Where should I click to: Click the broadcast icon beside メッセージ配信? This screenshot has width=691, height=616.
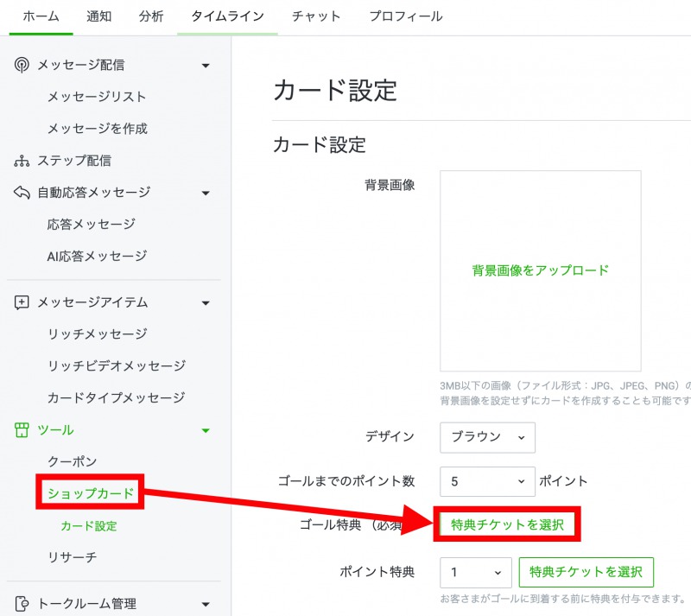pyautogui.click(x=22, y=65)
